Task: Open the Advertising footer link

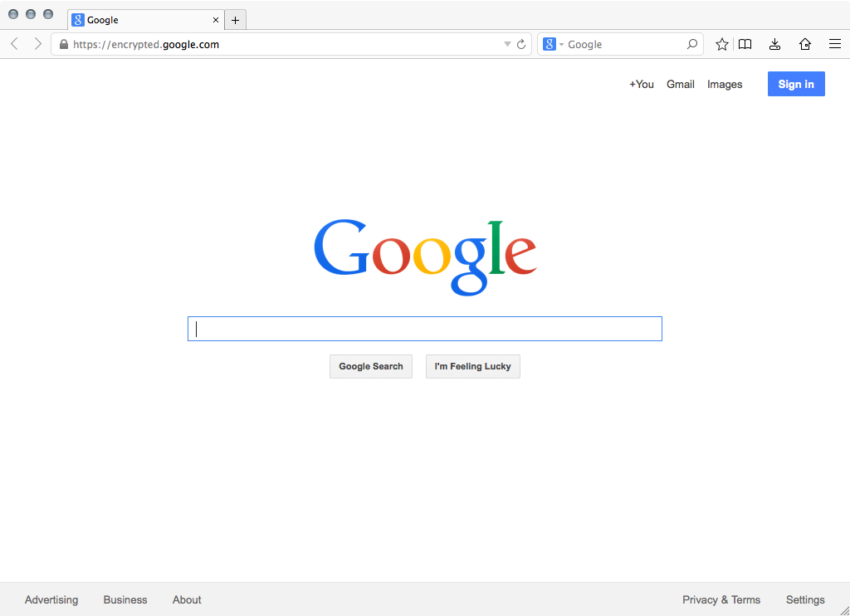Action: click(x=51, y=599)
